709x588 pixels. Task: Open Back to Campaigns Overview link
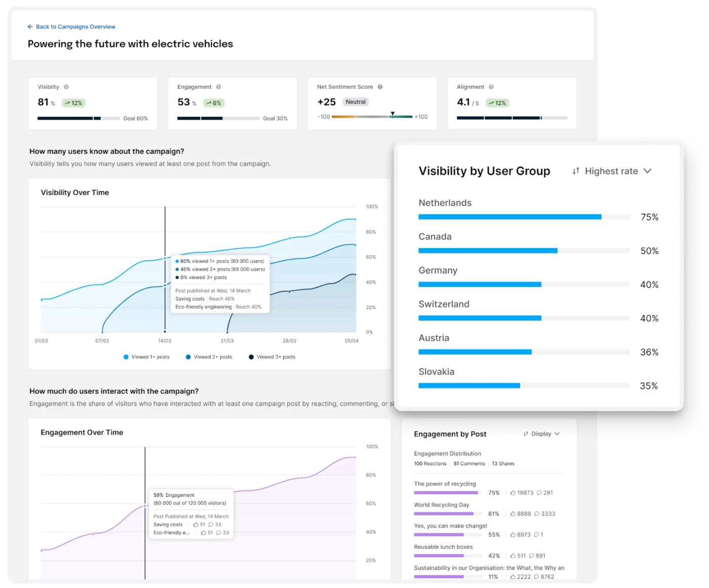pyautogui.click(x=75, y=27)
